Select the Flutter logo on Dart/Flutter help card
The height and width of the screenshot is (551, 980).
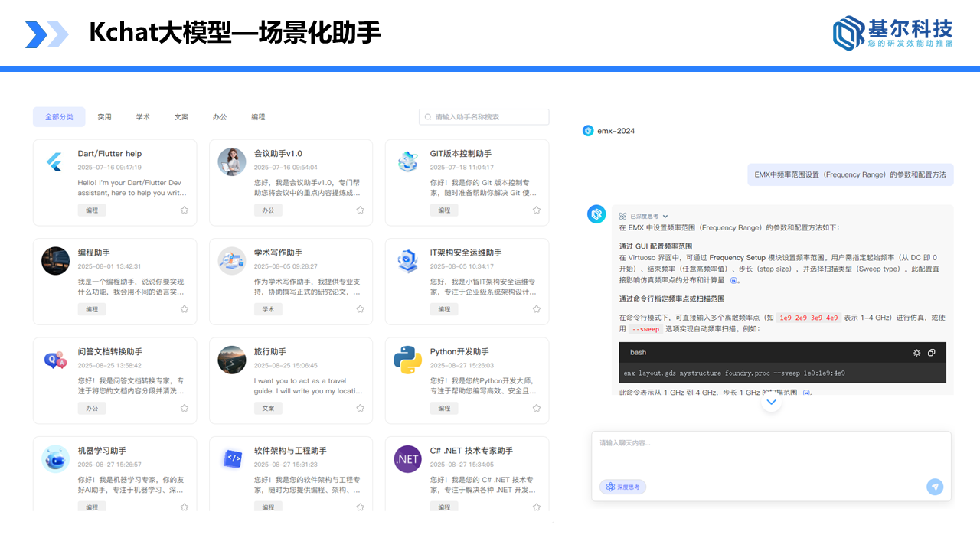click(54, 161)
